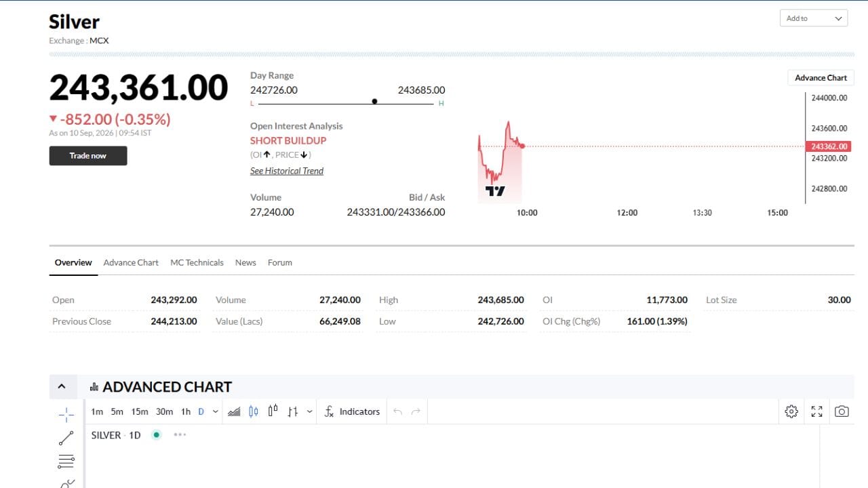Click the Low value 242,726.00
868x488 pixels.
(500, 321)
